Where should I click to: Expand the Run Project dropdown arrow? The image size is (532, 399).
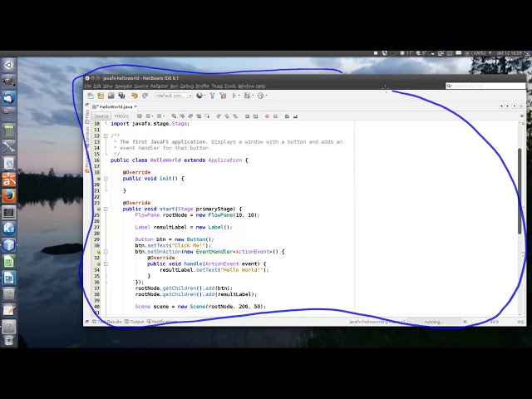coord(239,96)
